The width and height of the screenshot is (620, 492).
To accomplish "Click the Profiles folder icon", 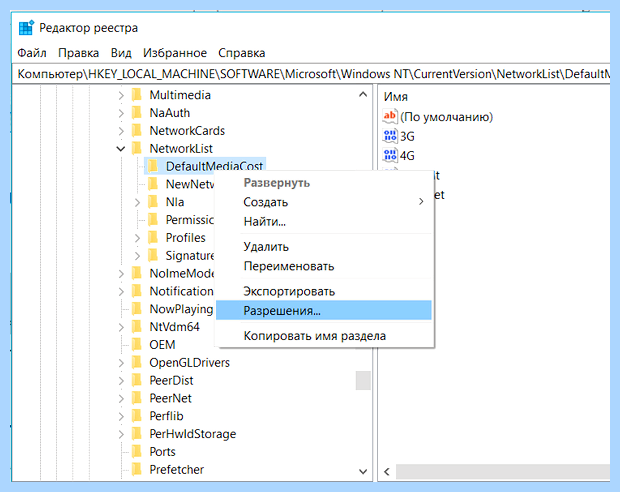I will point(153,238).
